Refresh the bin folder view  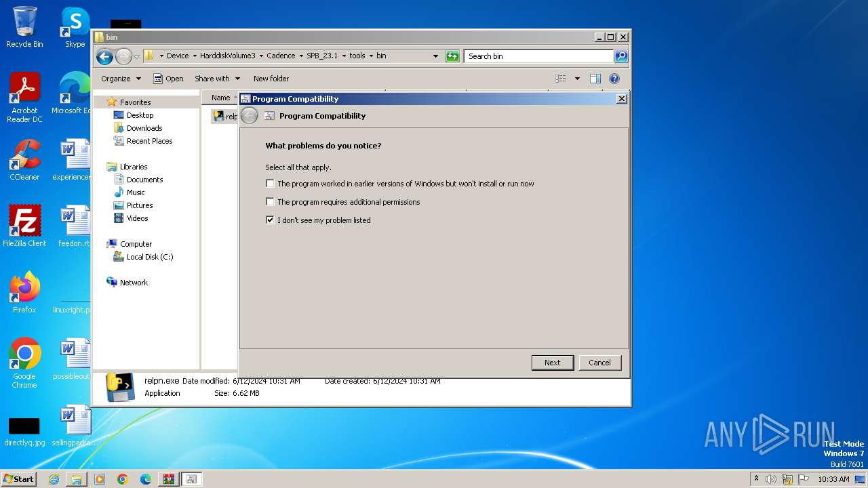click(452, 56)
